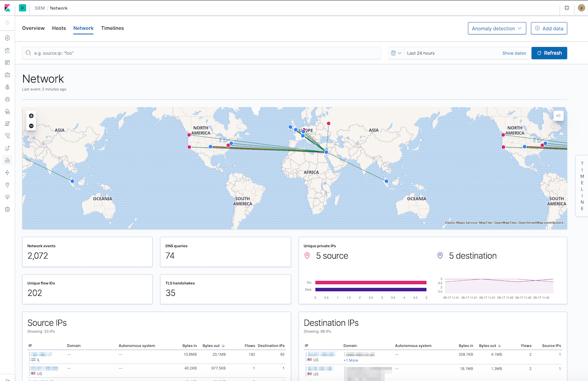
Task: Expand '+1 More' in the Destination IPs table
Action: pyautogui.click(x=350, y=360)
